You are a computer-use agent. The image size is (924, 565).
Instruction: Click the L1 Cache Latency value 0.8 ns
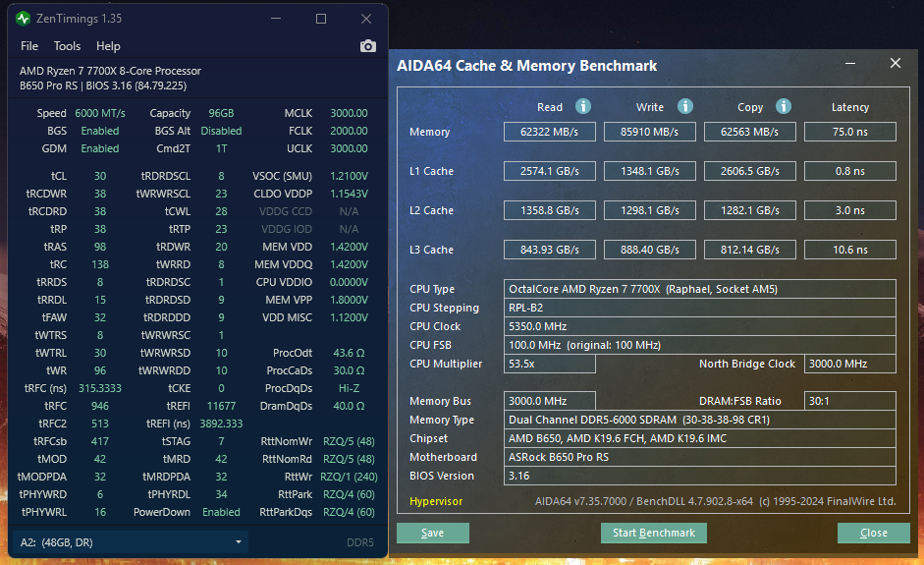coord(850,171)
